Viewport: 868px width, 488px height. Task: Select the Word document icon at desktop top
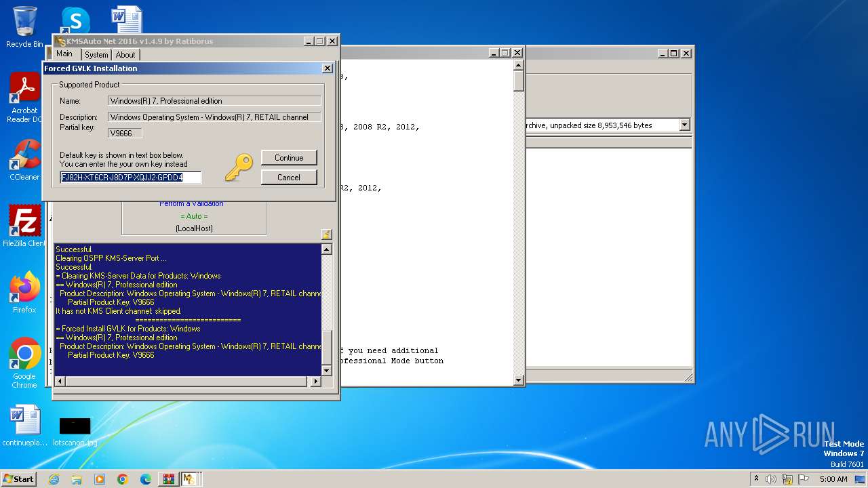click(127, 20)
